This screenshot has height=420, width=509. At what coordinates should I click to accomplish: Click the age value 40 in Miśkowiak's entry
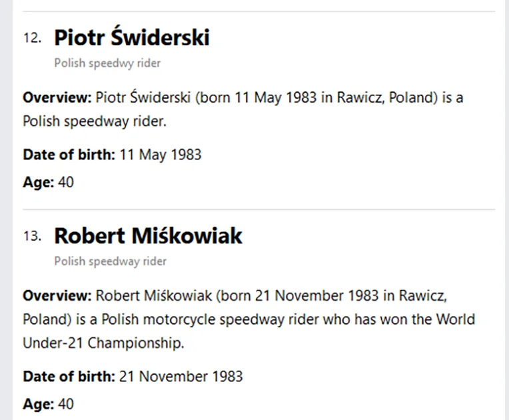[66, 404]
